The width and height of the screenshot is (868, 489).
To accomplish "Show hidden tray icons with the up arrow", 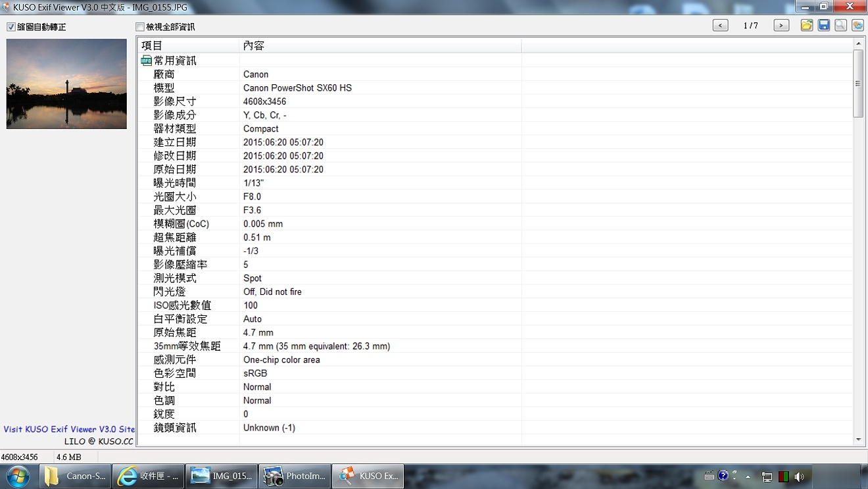I will (748, 476).
